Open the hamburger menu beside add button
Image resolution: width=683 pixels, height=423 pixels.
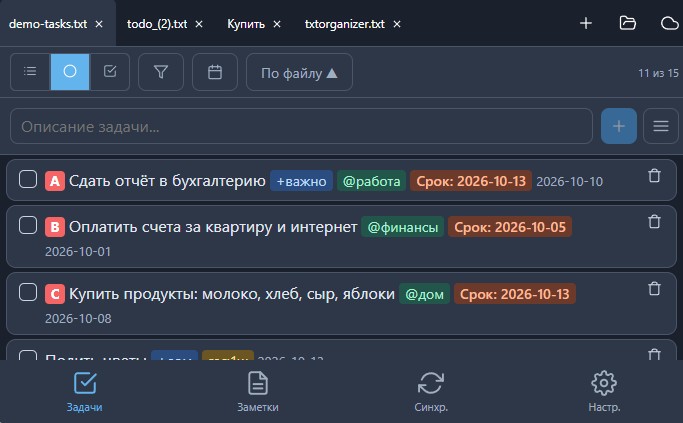[661, 126]
